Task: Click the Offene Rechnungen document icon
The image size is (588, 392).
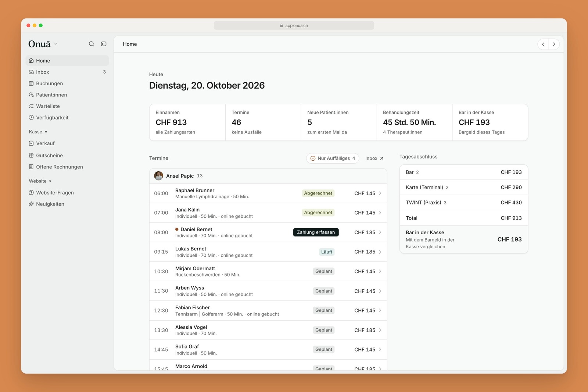Action: [x=31, y=167]
